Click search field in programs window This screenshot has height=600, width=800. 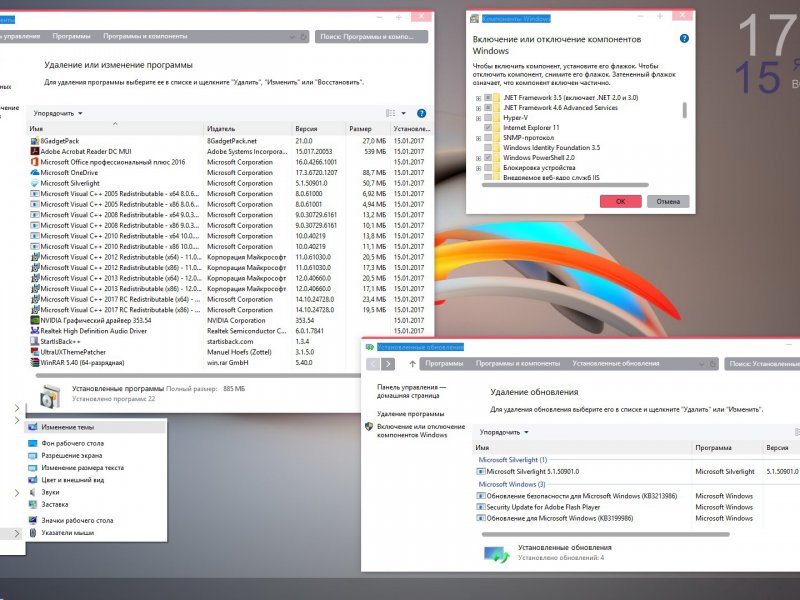(x=371, y=37)
